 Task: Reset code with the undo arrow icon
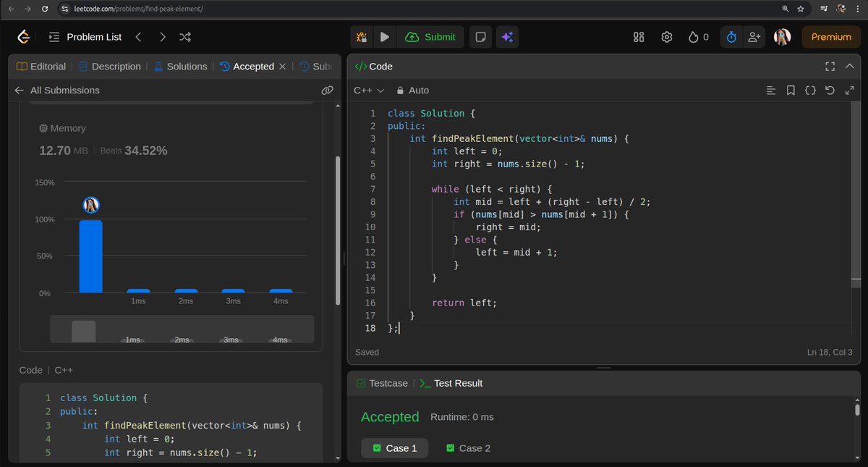[x=830, y=91]
